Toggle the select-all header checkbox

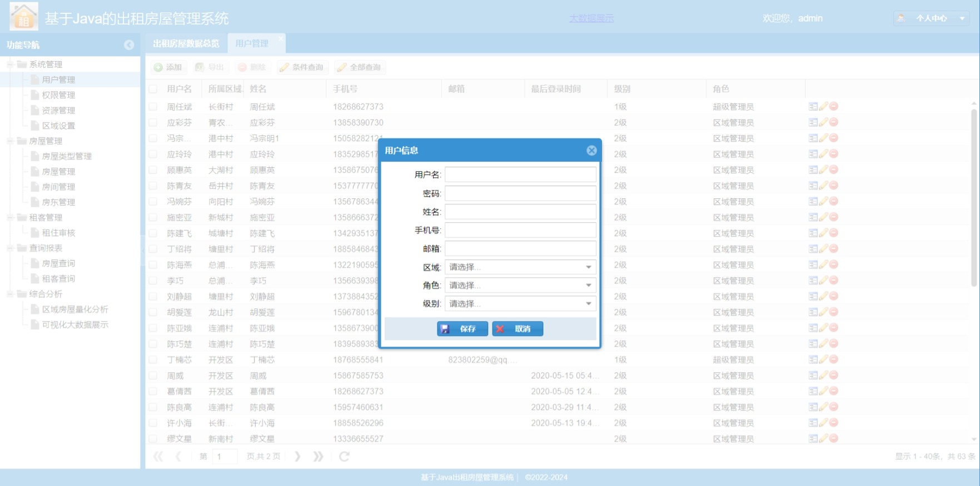point(153,89)
